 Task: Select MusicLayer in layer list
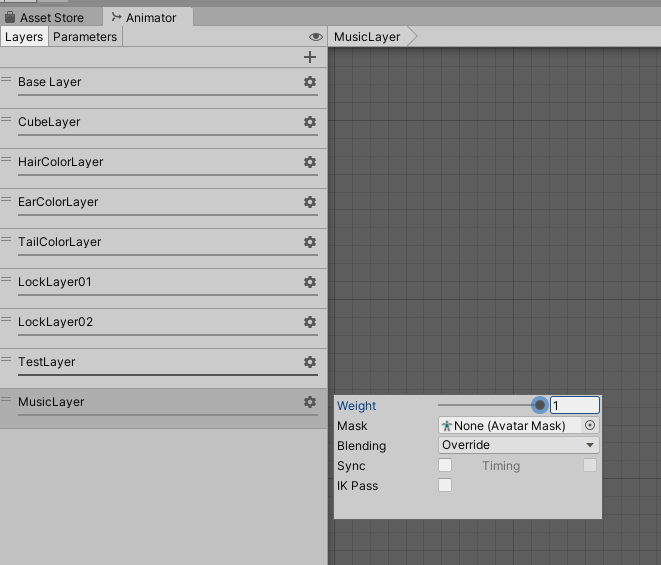[x=164, y=408]
